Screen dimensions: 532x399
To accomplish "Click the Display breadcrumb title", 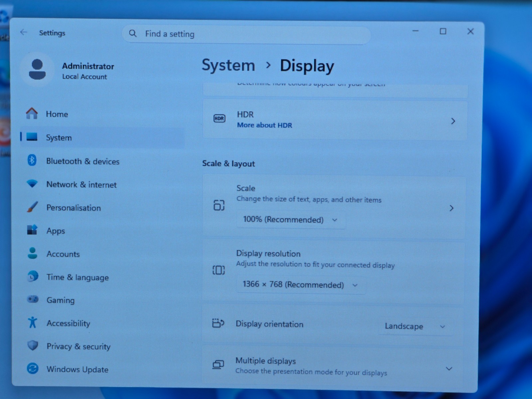I will coord(307,66).
